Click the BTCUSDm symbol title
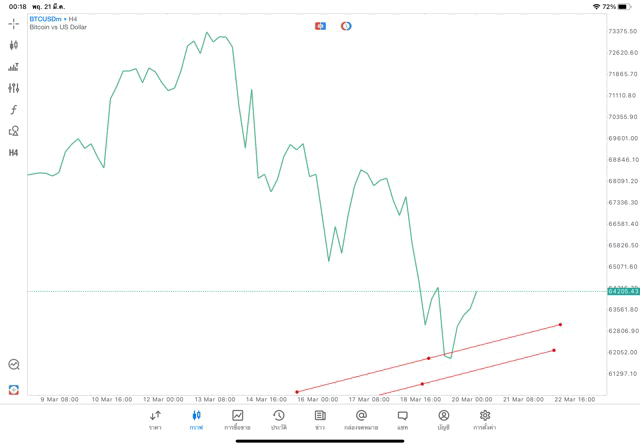 (x=50, y=19)
